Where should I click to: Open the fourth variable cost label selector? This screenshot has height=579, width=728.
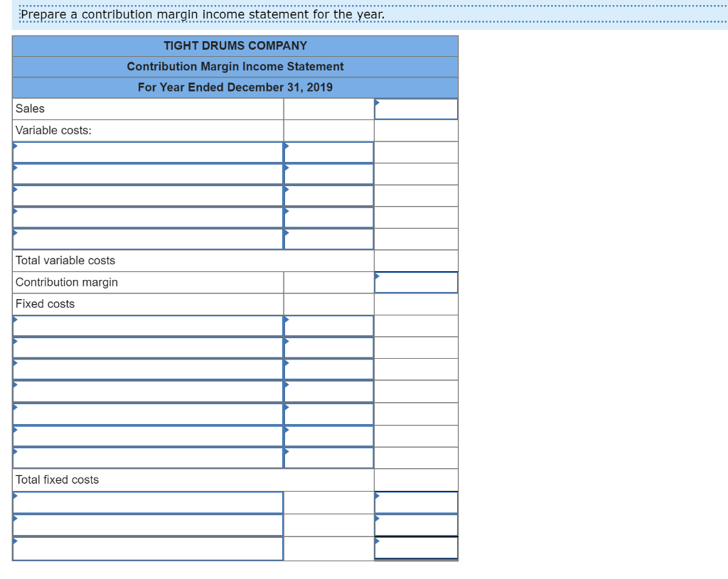[147, 217]
